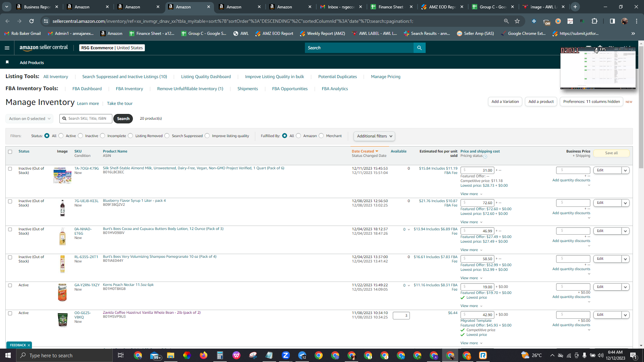Open Calculator from taskbar
The width and height of the screenshot is (644, 362).
[x=220, y=355]
